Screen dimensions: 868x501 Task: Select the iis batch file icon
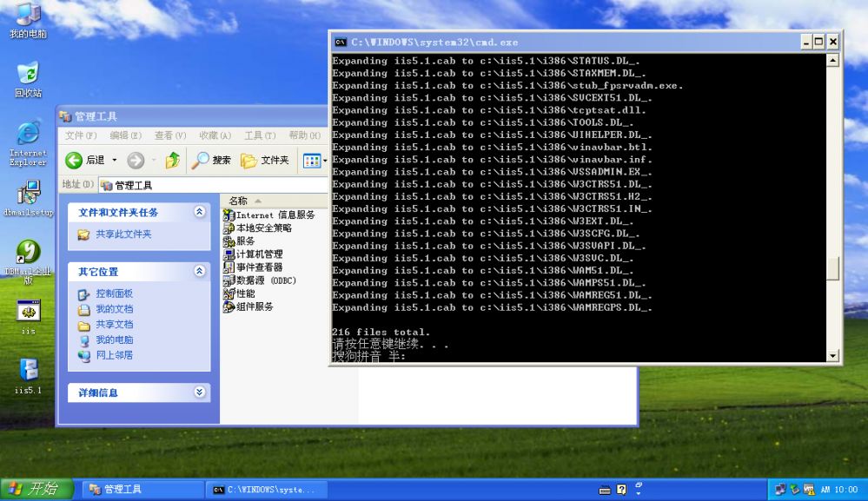[28, 317]
